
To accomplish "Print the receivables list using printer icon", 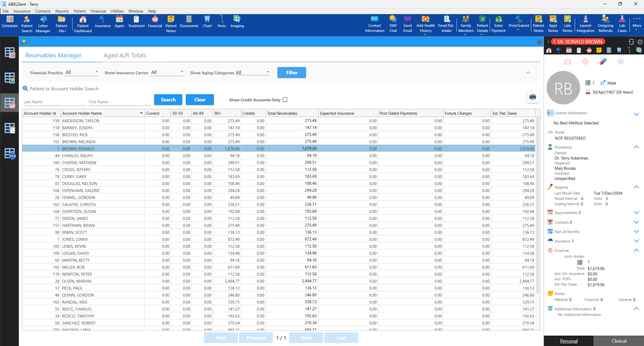I will [x=533, y=97].
